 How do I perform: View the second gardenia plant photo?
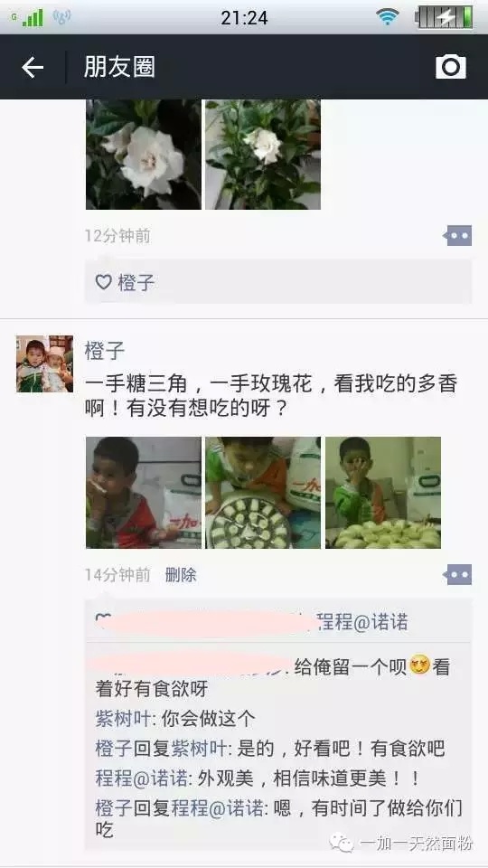(263, 155)
